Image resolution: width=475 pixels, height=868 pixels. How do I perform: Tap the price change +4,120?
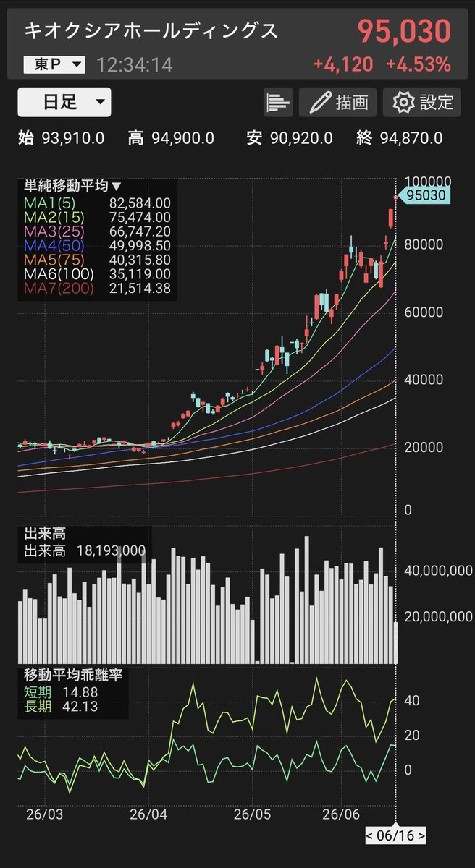pos(343,65)
